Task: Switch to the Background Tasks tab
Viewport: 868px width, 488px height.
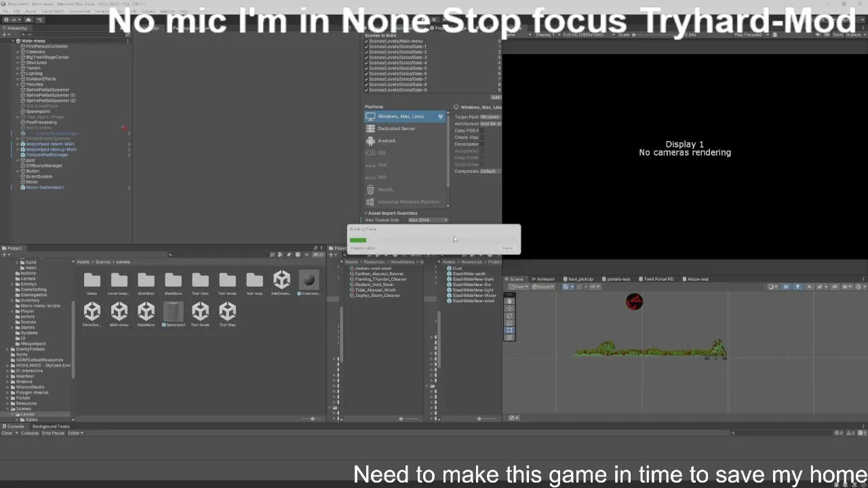Action: click(51, 427)
